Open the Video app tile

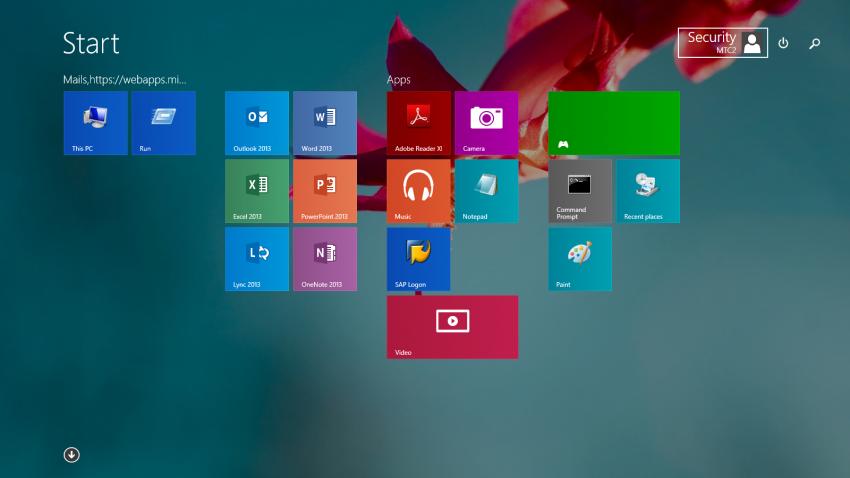(452, 326)
